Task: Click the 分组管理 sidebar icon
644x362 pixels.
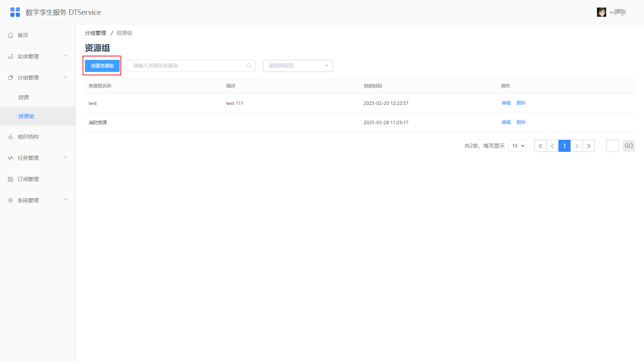Action: [11, 78]
